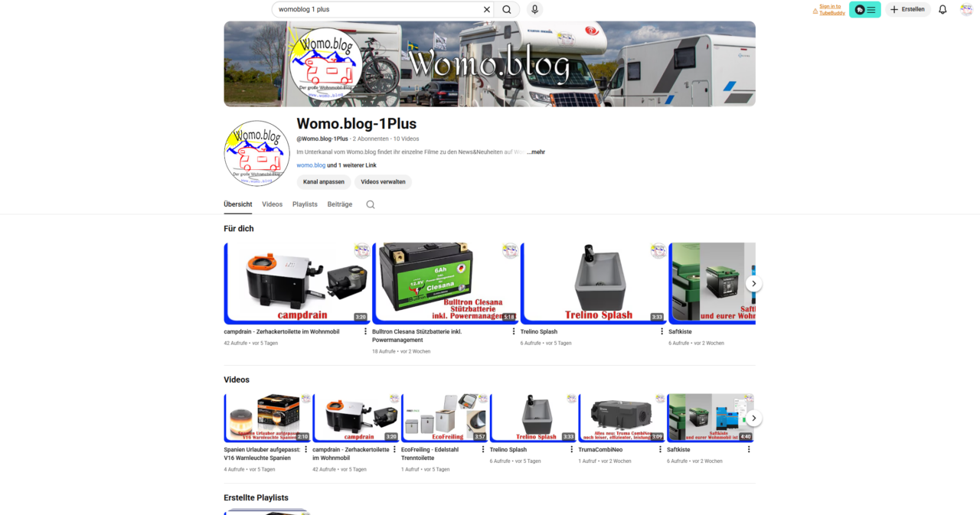Switch to the Playlists tab
This screenshot has width=980, height=515.
pyautogui.click(x=305, y=204)
